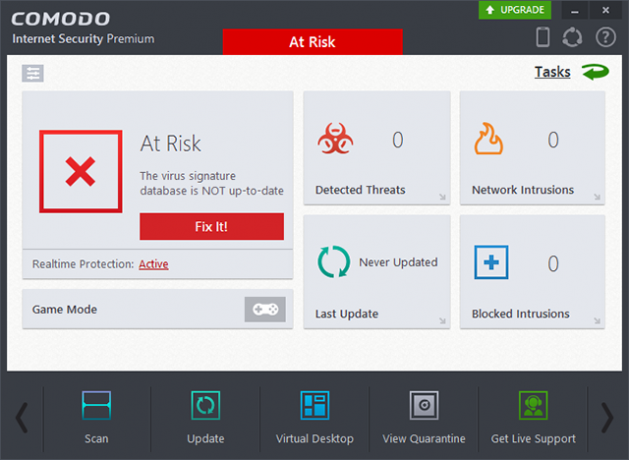Click the Get Live Support label

click(533, 439)
